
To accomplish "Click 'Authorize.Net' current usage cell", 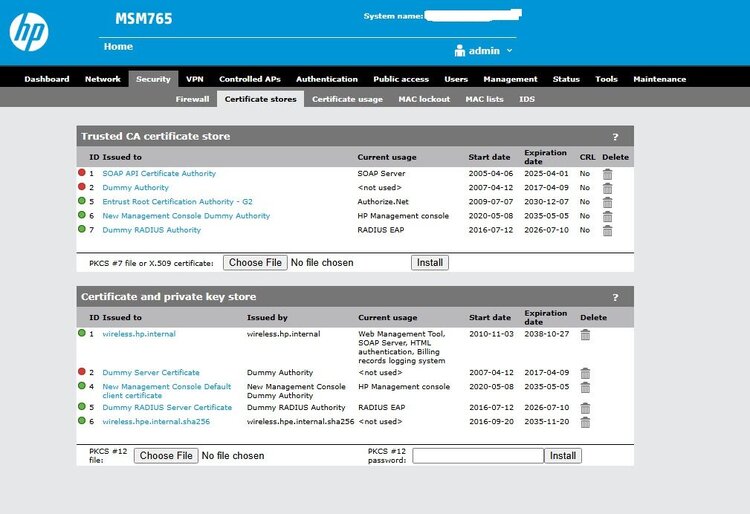I will click(383, 202).
